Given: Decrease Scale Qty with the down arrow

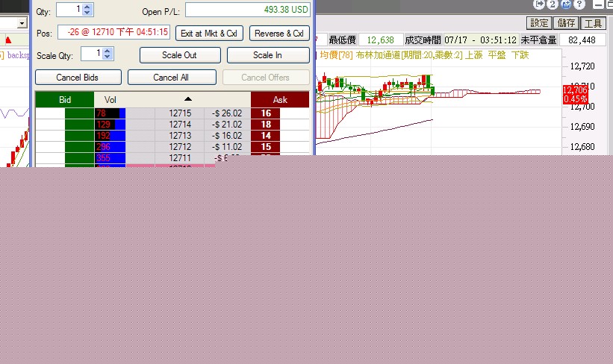Looking at the screenshot, I should pyautogui.click(x=108, y=56).
